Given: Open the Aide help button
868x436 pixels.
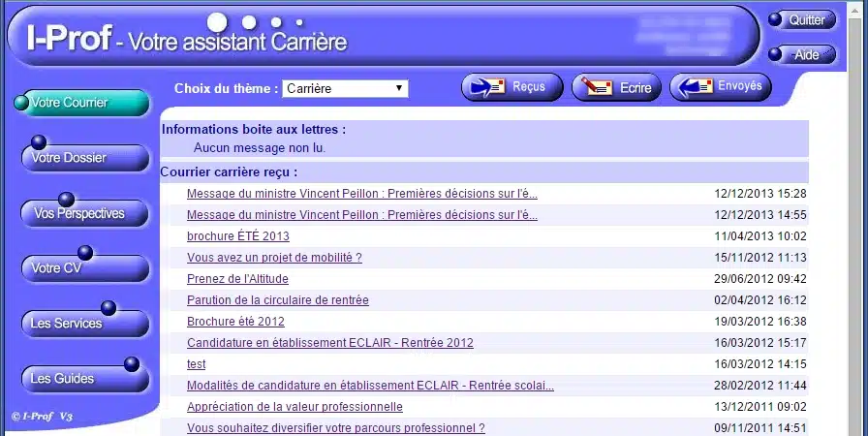Looking at the screenshot, I should (x=802, y=55).
